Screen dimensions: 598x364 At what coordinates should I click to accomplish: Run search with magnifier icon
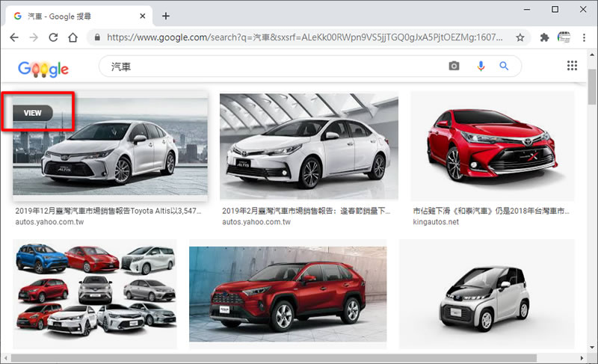click(x=504, y=66)
